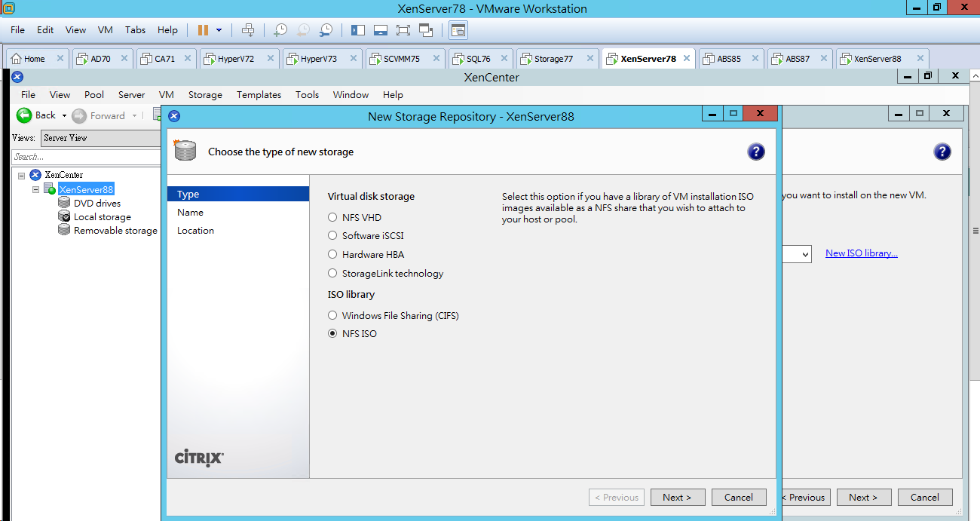Open the Forward history dropdown arrow

coord(135,116)
